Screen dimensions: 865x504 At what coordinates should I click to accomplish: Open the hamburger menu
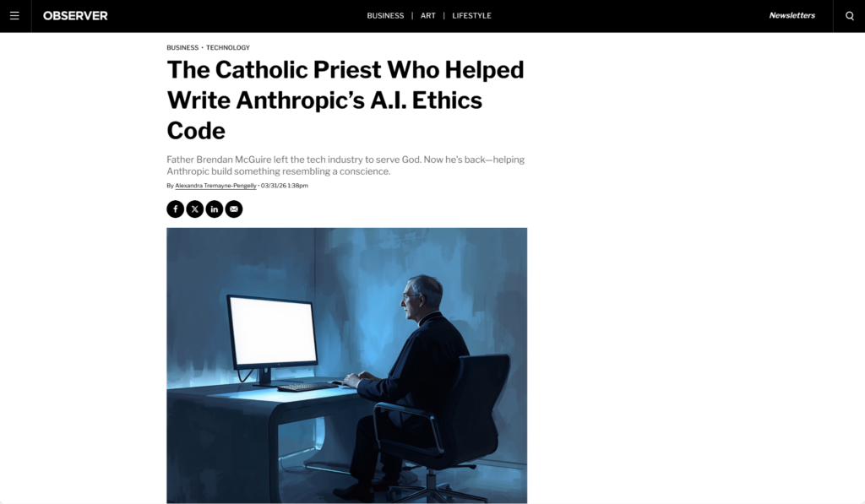pos(15,16)
